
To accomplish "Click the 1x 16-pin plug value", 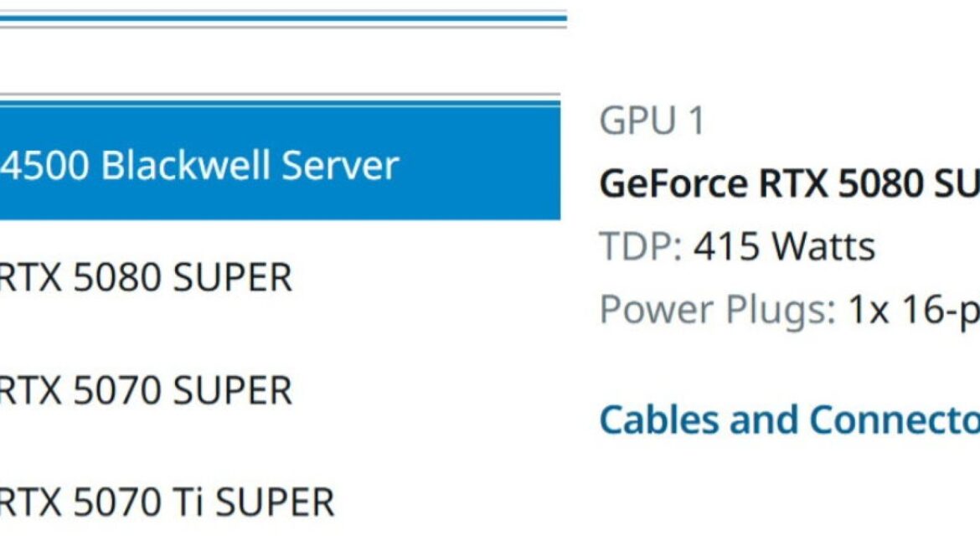I will (914, 310).
